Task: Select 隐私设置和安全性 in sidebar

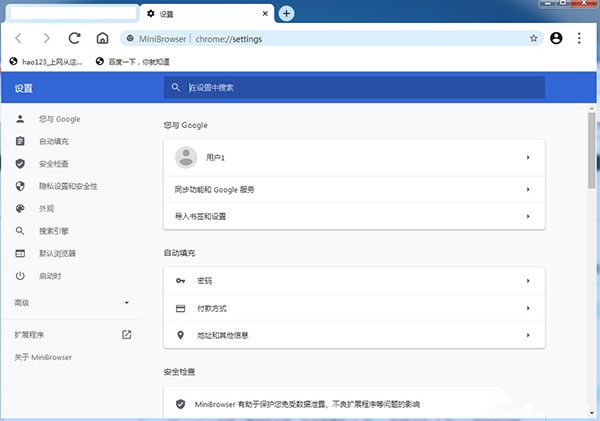Action: (x=67, y=186)
